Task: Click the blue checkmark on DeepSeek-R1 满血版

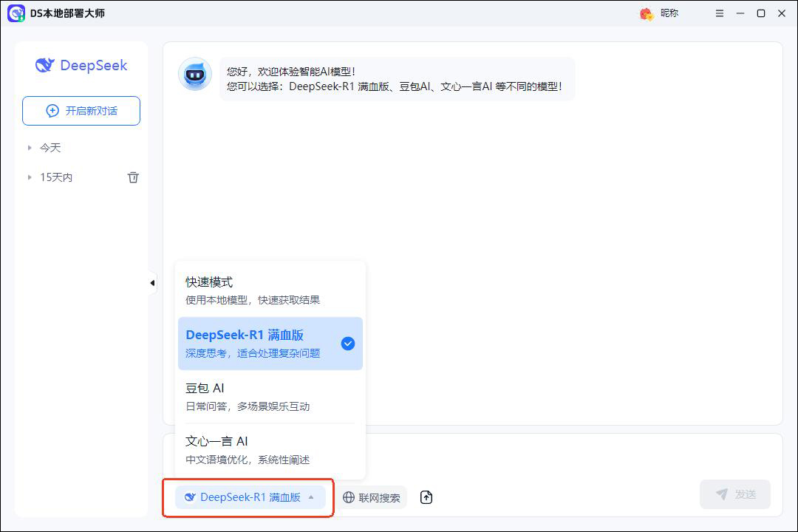Action: point(348,344)
